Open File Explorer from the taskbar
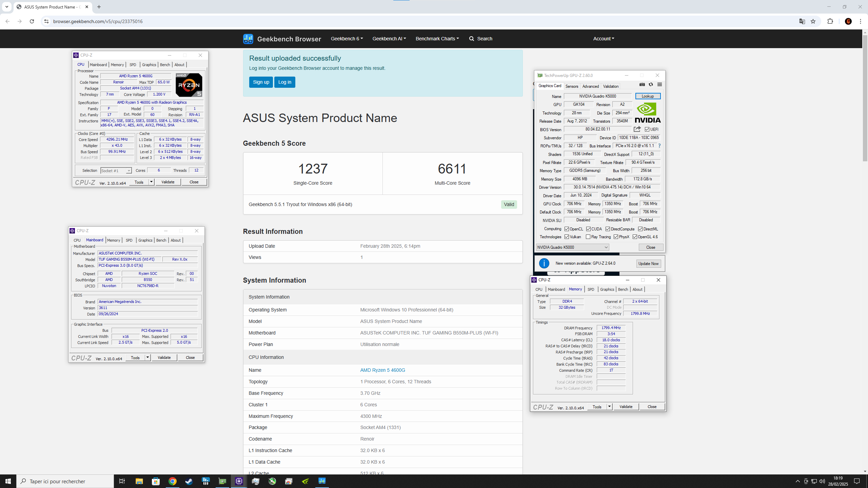This screenshot has height=488, width=868. (139, 481)
